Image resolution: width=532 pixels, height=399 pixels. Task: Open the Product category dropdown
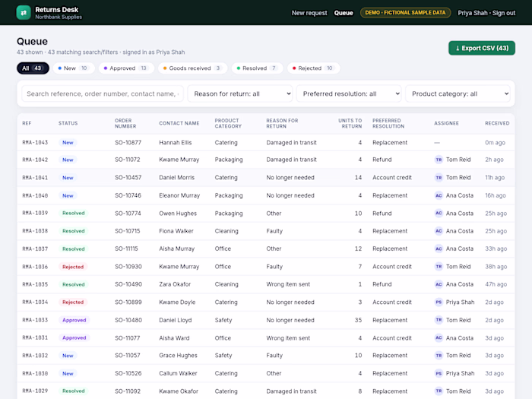458,93
